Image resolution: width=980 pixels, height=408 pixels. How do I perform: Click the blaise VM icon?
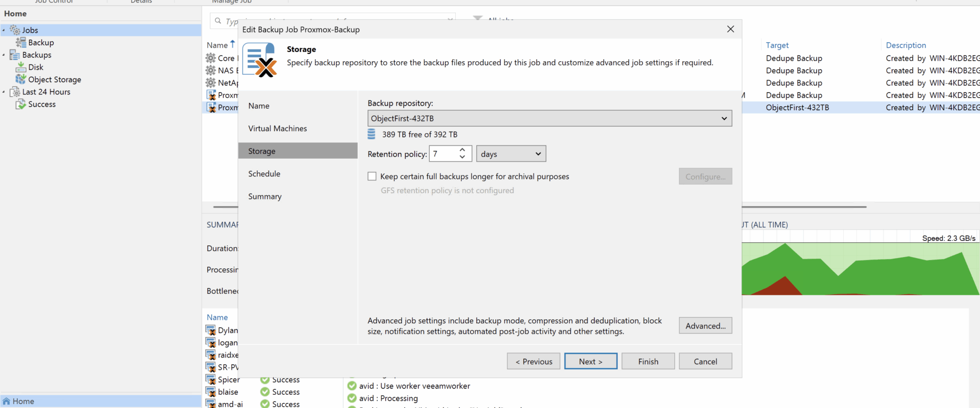coord(211,392)
